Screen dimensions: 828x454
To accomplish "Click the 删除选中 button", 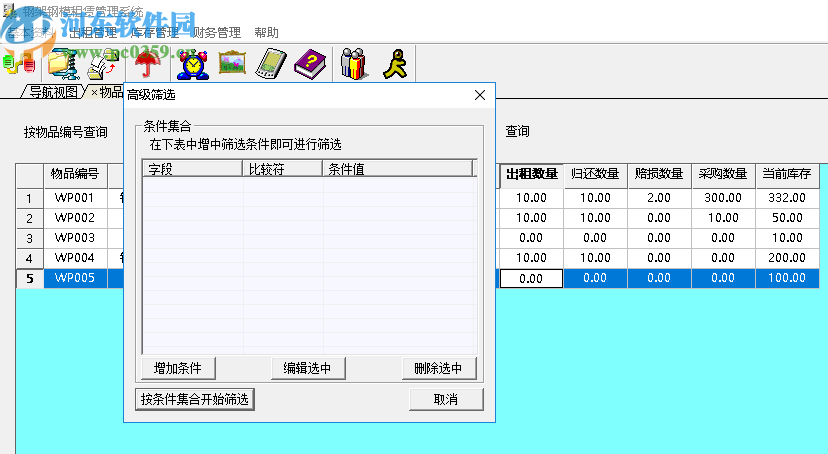I will click(x=438, y=368).
